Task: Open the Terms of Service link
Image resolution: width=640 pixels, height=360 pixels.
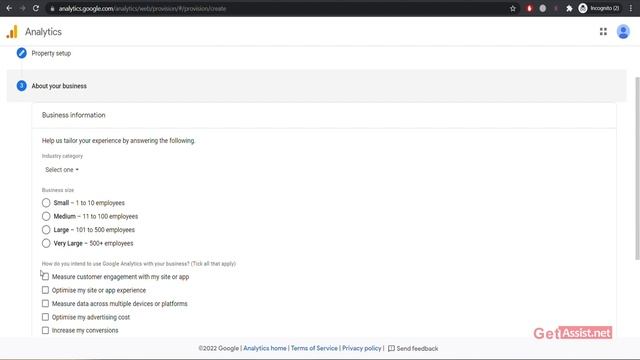Action: pyautogui.click(x=314, y=349)
